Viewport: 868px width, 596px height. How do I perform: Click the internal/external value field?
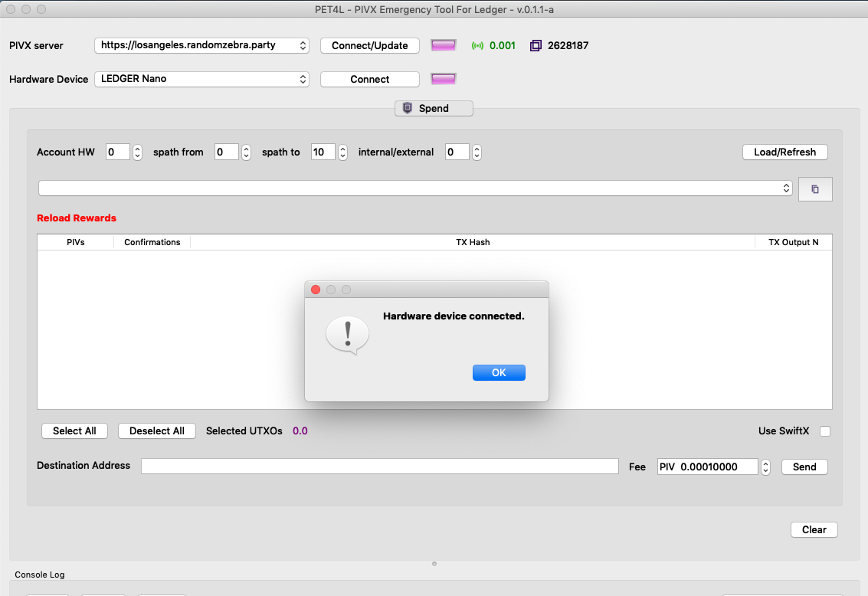pyautogui.click(x=457, y=152)
